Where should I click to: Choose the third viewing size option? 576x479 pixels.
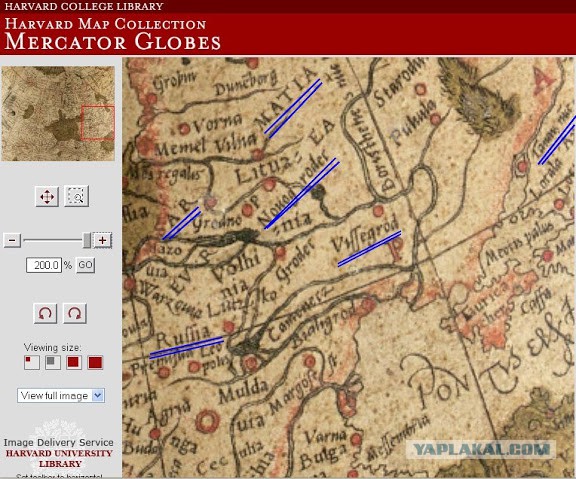tap(74, 363)
